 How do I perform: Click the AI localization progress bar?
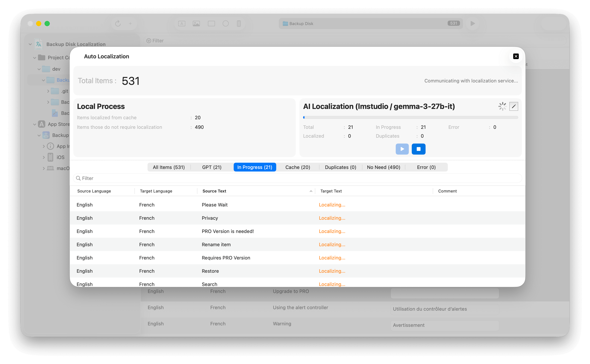click(x=410, y=117)
